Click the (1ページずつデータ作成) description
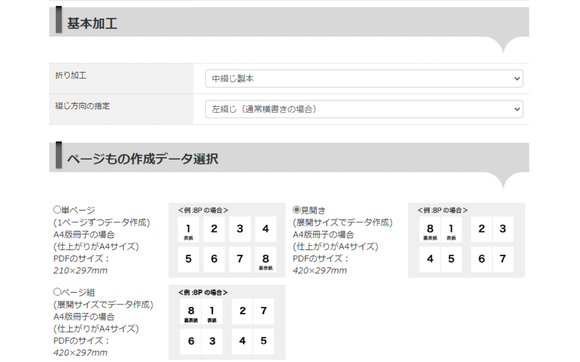 102,222
